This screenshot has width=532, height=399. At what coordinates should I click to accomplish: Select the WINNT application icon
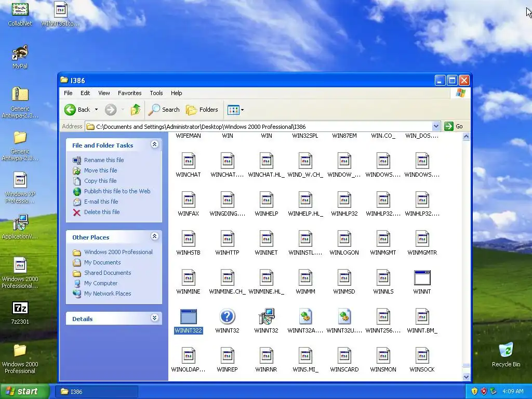click(x=422, y=278)
